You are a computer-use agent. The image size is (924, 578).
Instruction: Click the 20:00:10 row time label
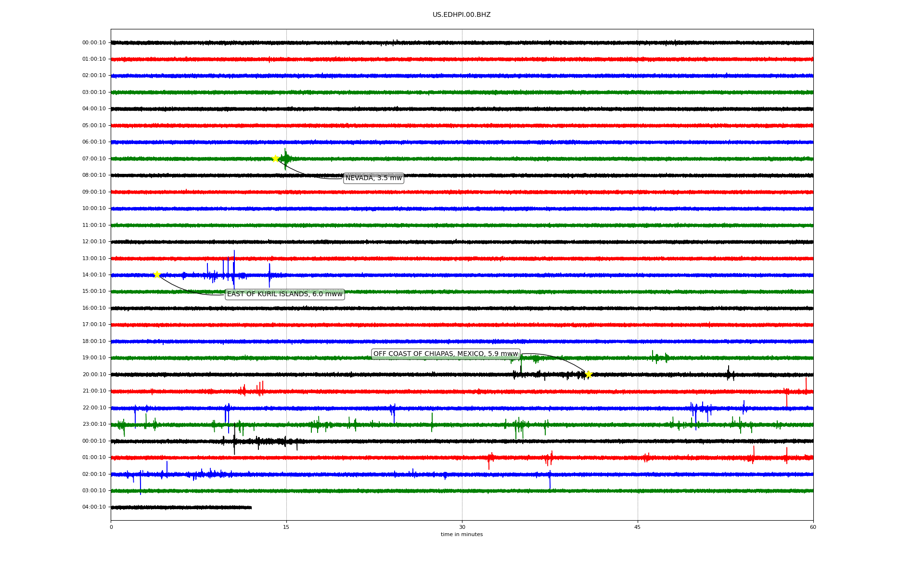(94, 375)
